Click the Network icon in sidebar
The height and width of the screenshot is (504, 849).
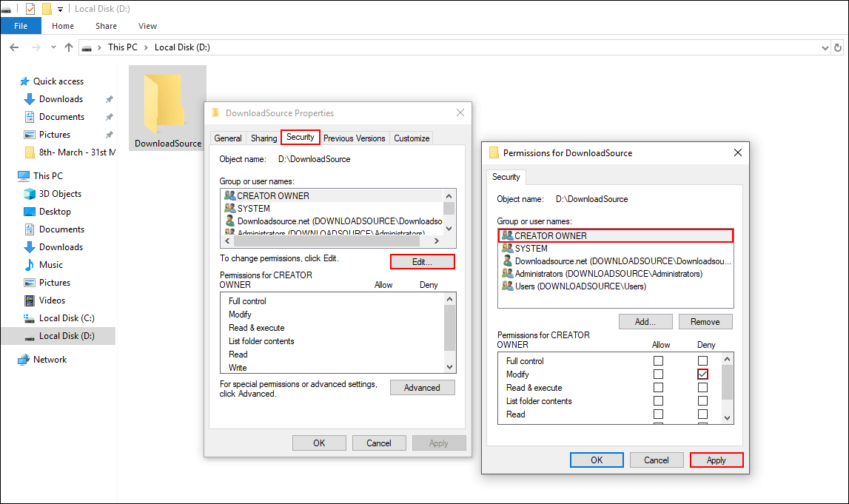(x=24, y=360)
